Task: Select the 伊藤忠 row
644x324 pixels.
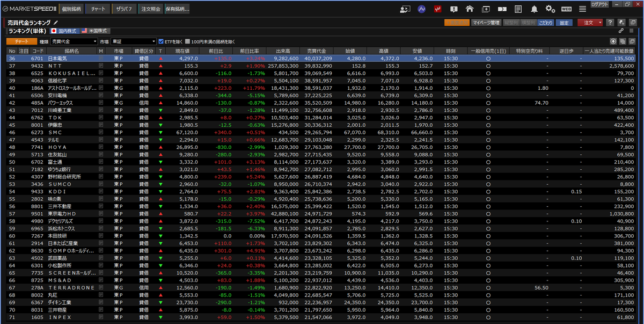Action: pos(322,125)
